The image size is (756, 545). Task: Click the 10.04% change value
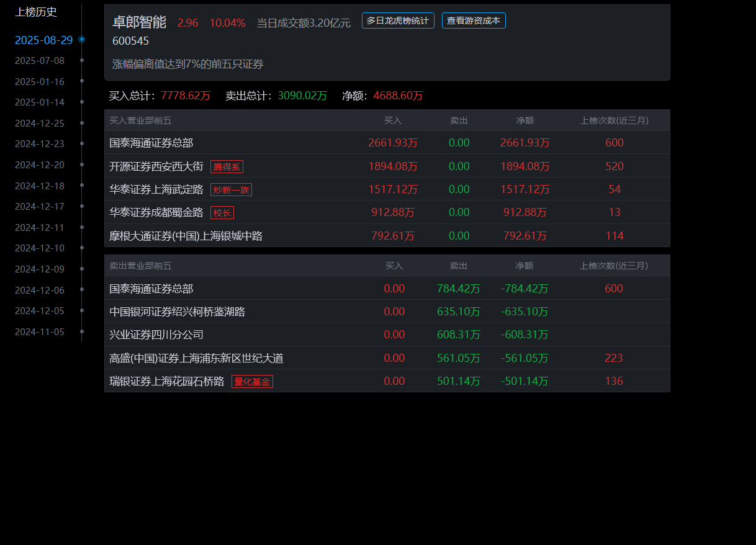(227, 23)
